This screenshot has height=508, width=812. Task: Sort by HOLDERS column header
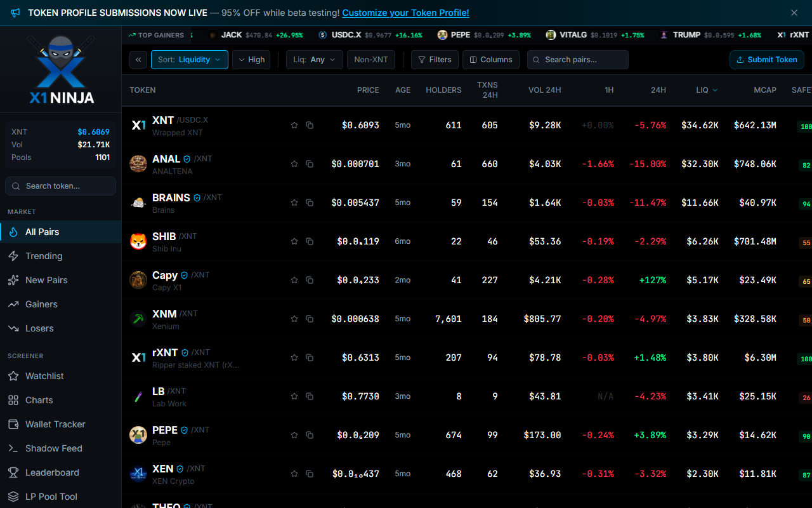pyautogui.click(x=443, y=90)
